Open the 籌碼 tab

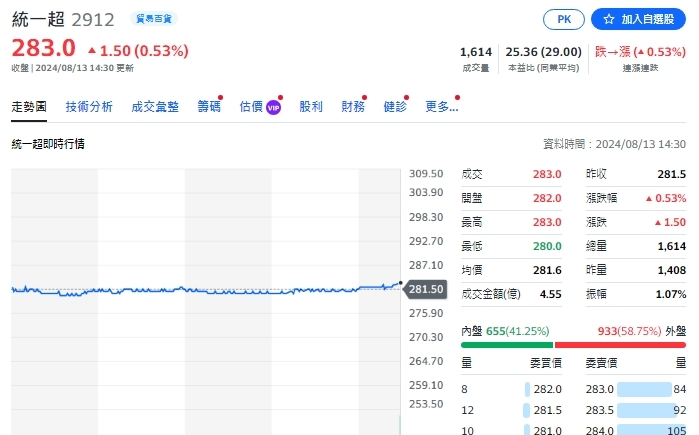coord(209,107)
